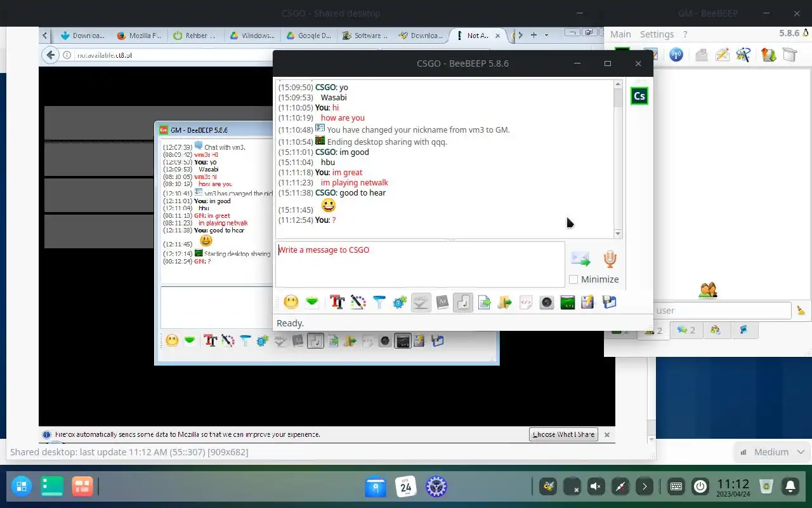Open the ? help menu in GM window
This screenshot has width=812, height=508.
[685, 34]
